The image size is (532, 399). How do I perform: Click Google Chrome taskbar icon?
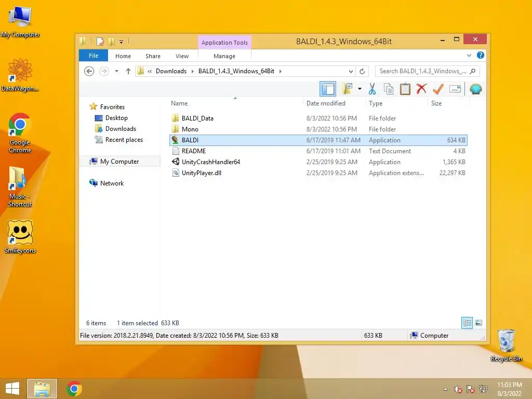point(74,389)
